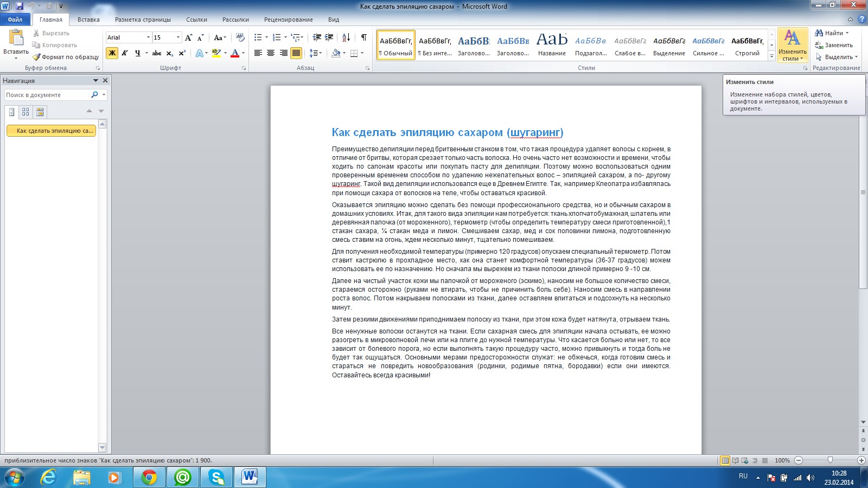The image size is (868, 488).
Task: Activate Format Painter (Формат по образцу)
Action: point(66,57)
